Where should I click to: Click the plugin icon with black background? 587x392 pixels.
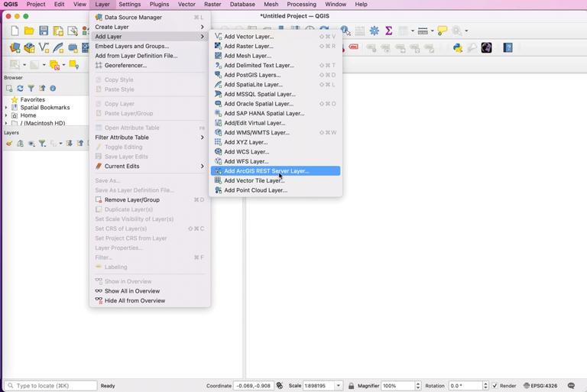[x=486, y=48]
